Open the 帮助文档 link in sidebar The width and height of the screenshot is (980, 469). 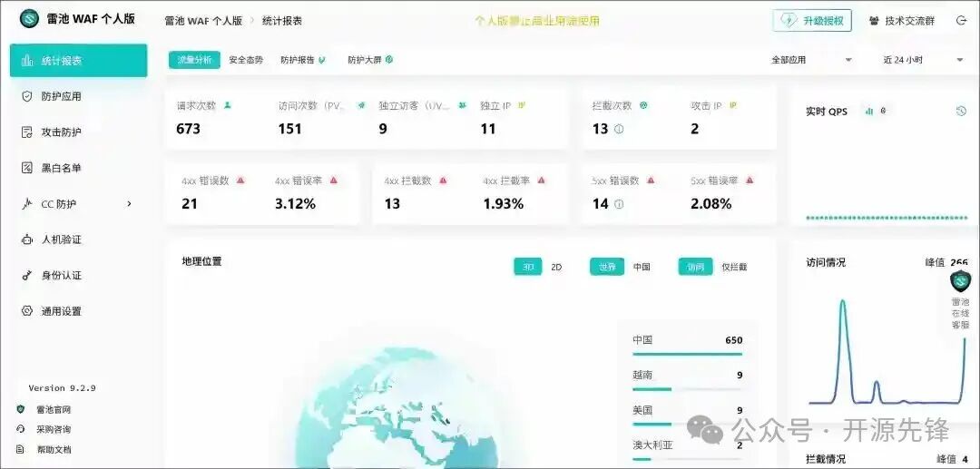click(54, 449)
